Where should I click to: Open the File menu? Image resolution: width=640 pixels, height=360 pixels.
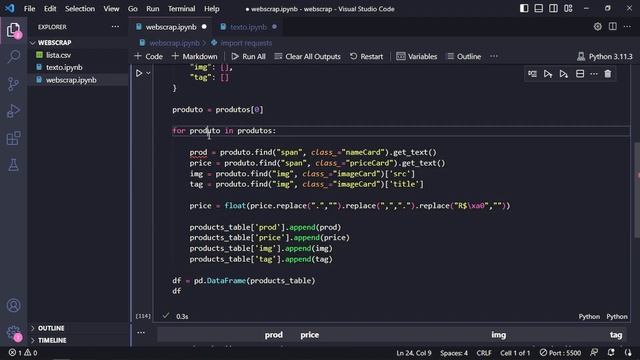(29, 9)
